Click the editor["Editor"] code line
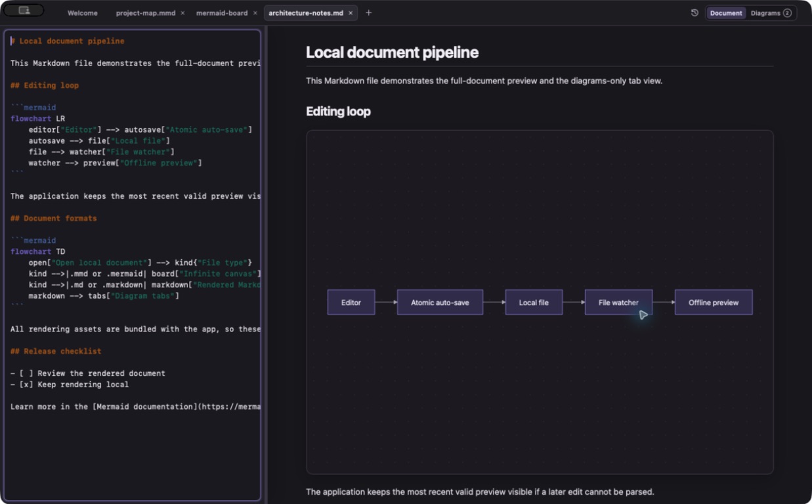 (140, 130)
